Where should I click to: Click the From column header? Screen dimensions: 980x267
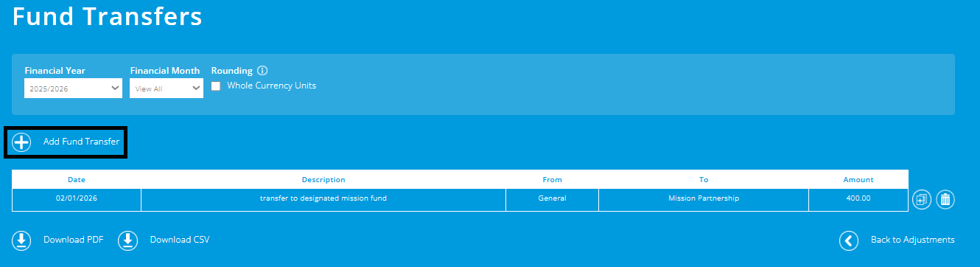(552, 180)
